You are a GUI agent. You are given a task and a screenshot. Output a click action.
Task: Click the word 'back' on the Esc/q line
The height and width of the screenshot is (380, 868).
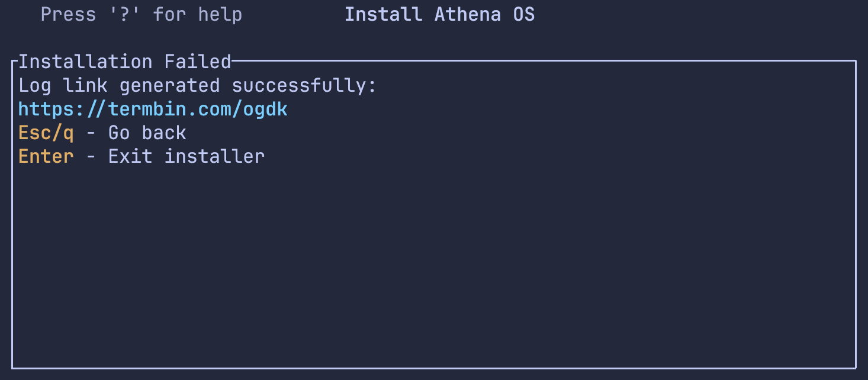click(x=164, y=133)
